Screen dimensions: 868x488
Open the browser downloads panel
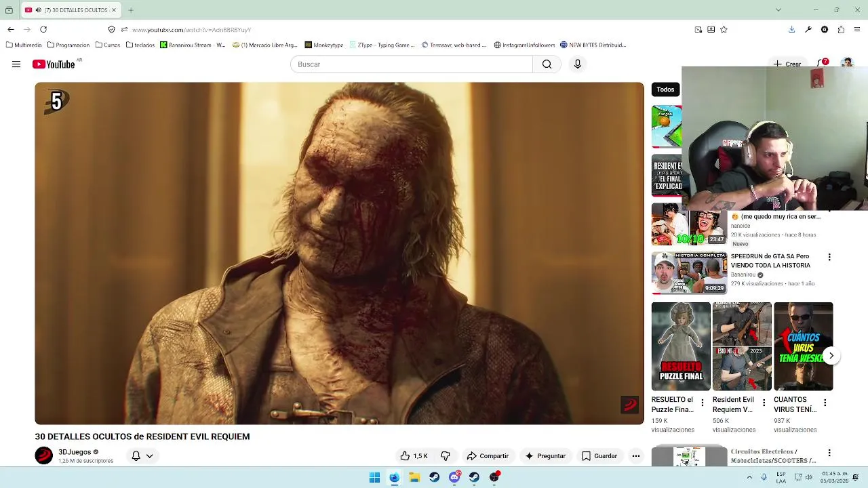click(x=791, y=29)
